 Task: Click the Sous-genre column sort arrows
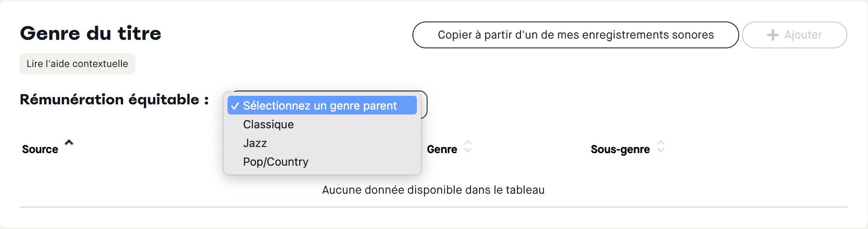661,146
